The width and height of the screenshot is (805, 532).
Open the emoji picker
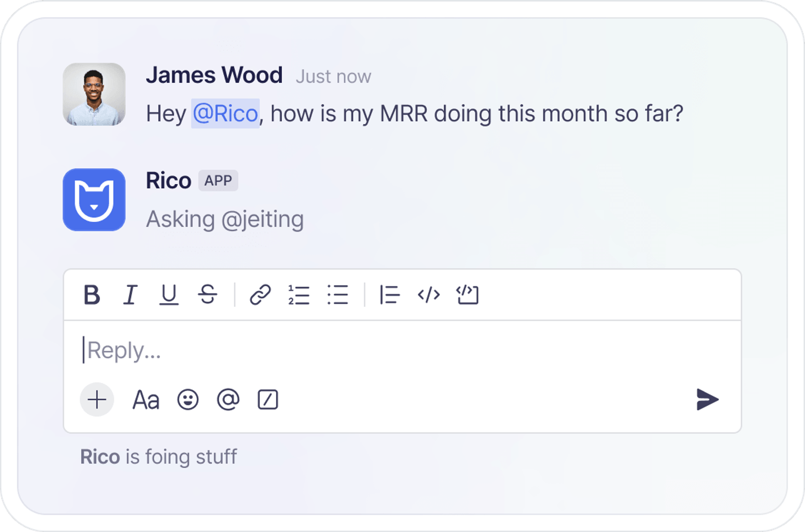point(188,400)
